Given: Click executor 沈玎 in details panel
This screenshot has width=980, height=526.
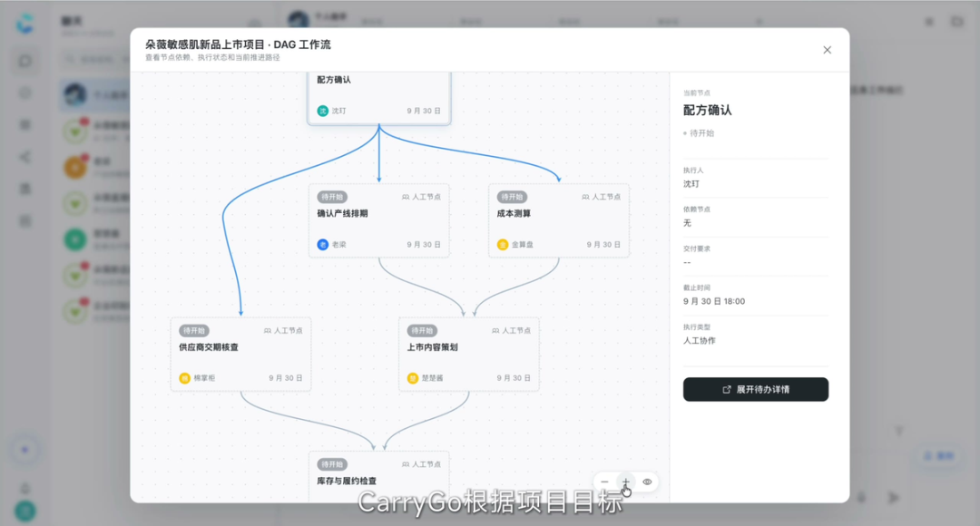Looking at the screenshot, I should tap(691, 184).
